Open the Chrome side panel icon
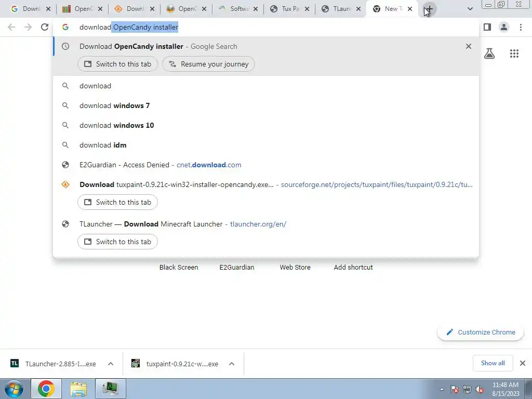Screen dimensions: 532x399 (487, 27)
